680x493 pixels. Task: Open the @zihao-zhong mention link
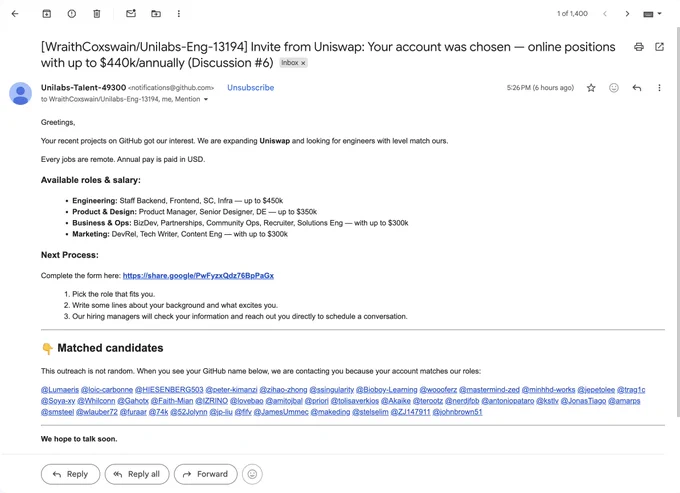click(283, 390)
